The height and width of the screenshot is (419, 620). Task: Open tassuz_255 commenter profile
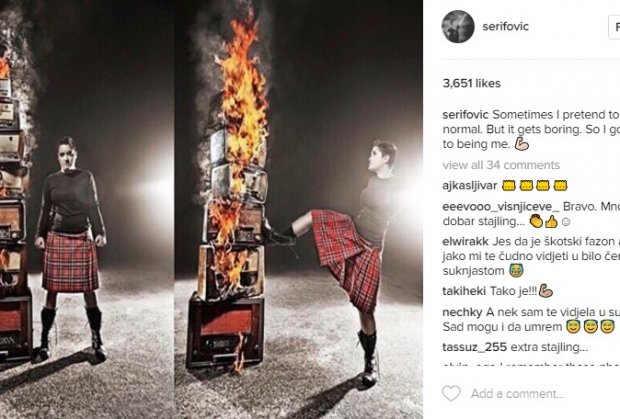coord(474,347)
